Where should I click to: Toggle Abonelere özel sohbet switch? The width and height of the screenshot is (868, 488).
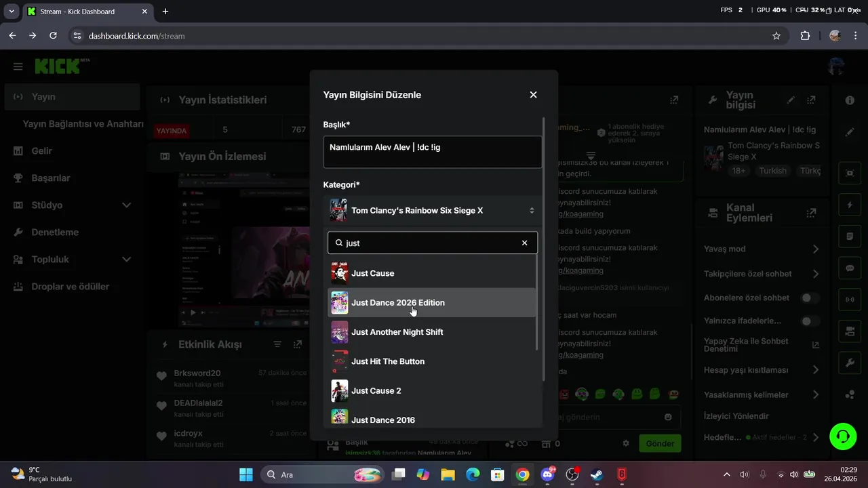point(810,298)
